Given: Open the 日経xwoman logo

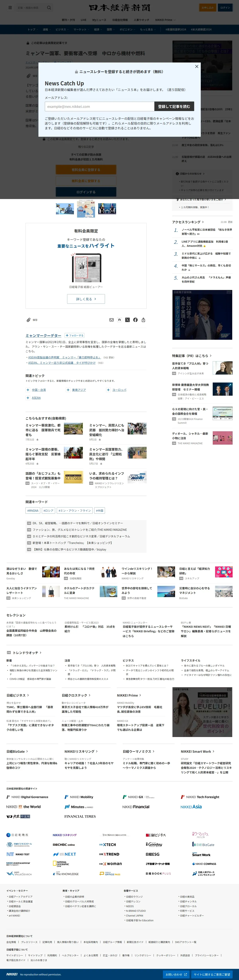Looking at the screenshot, I should (110, 864).
